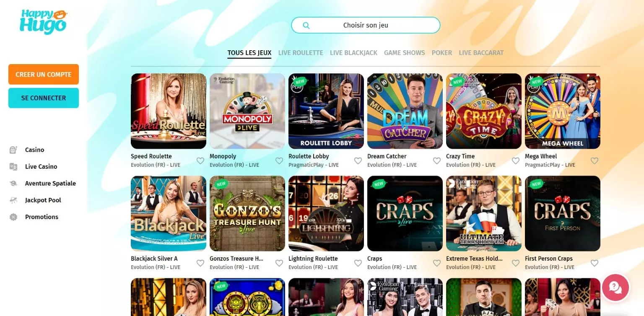The height and width of the screenshot is (316, 644).
Task: Favorite Dream Catcher using its heart
Action: (x=437, y=161)
